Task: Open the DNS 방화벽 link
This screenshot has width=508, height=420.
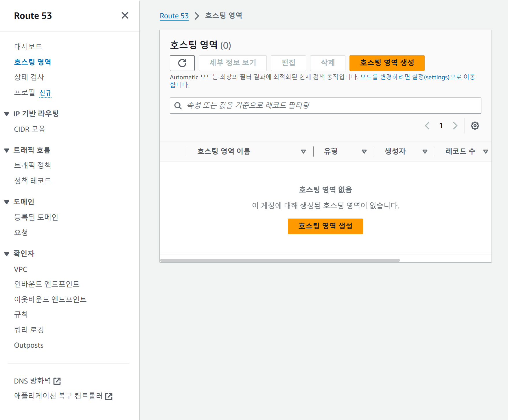Action: 37,381
